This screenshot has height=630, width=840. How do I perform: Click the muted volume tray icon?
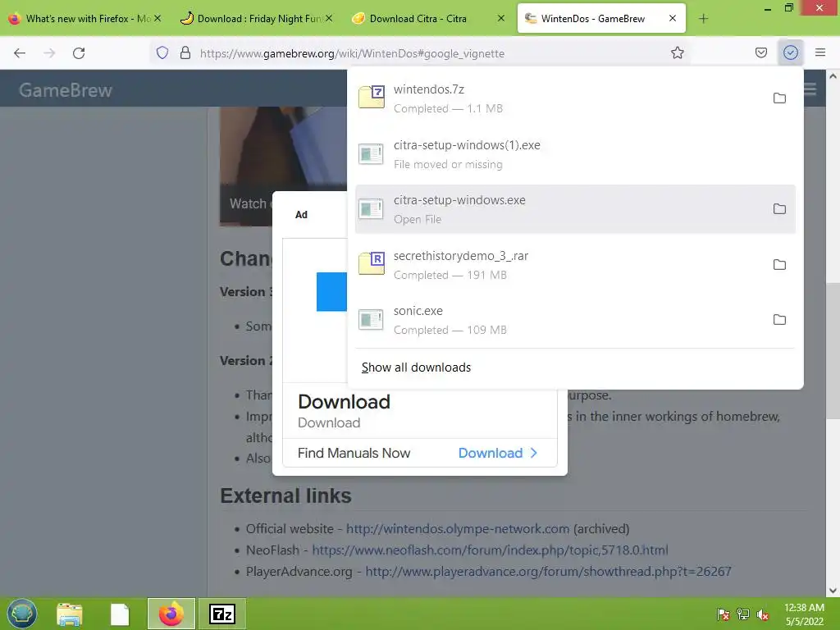(763, 614)
